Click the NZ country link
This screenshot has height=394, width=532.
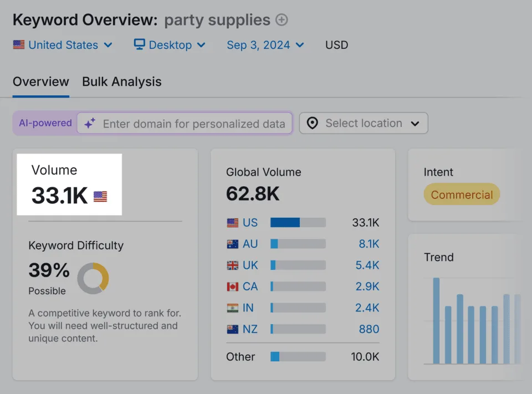pos(250,329)
